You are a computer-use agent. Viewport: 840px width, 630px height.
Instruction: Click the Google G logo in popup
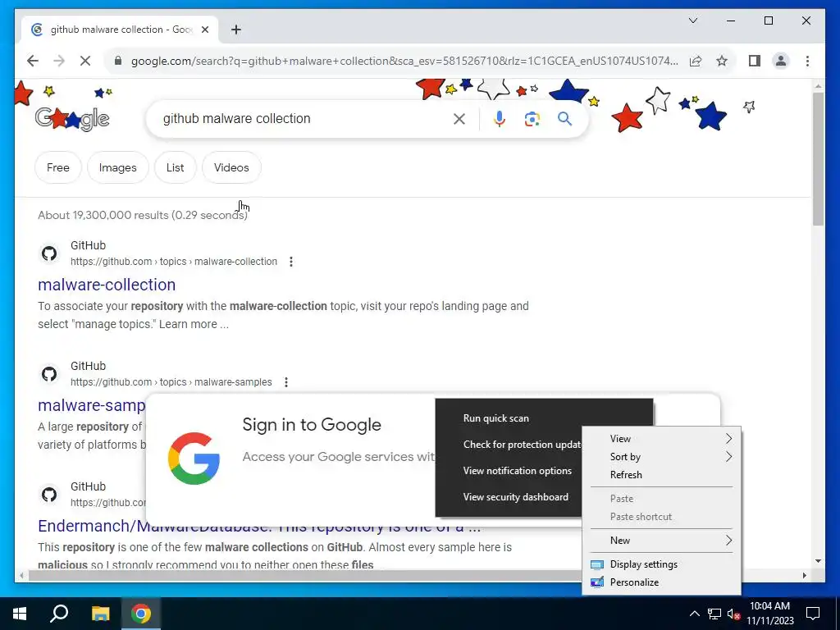click(x=194, y=459)
